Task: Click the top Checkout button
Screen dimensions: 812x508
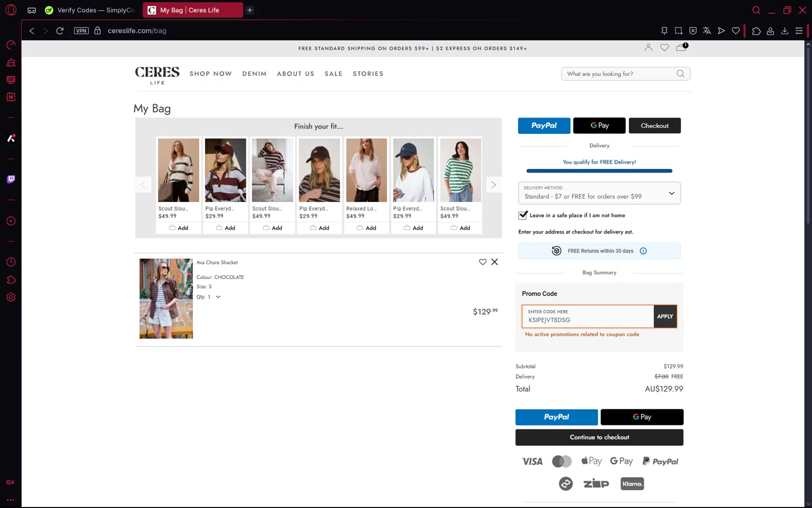Action: pyautogui.click(x=654, y=126)
